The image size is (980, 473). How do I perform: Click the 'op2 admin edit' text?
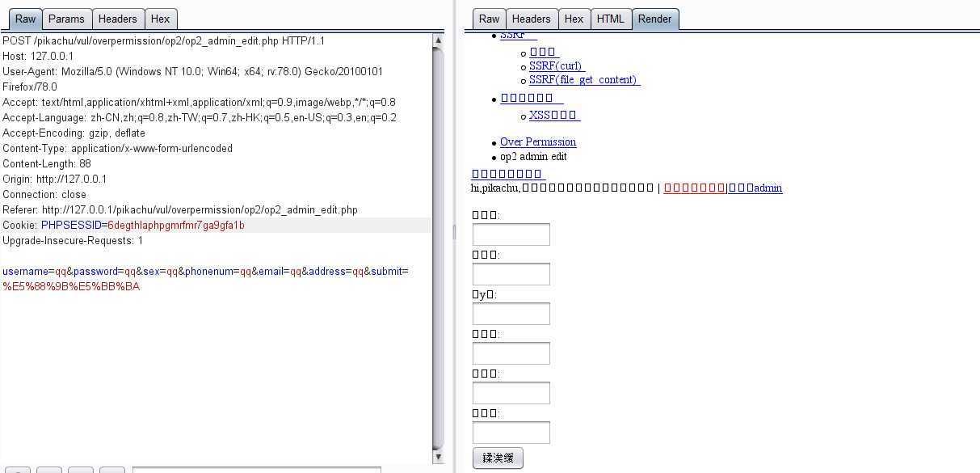point(533,156)
